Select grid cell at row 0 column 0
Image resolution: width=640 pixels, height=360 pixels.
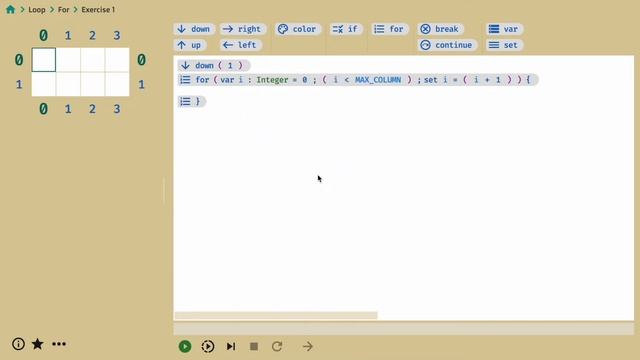(44, 60)
